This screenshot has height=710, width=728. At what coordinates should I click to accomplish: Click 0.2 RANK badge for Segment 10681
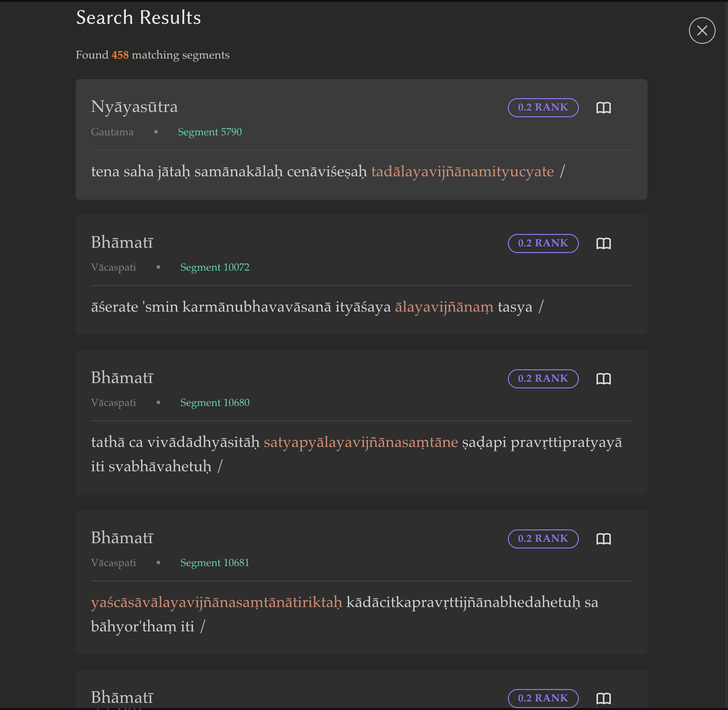543,539
